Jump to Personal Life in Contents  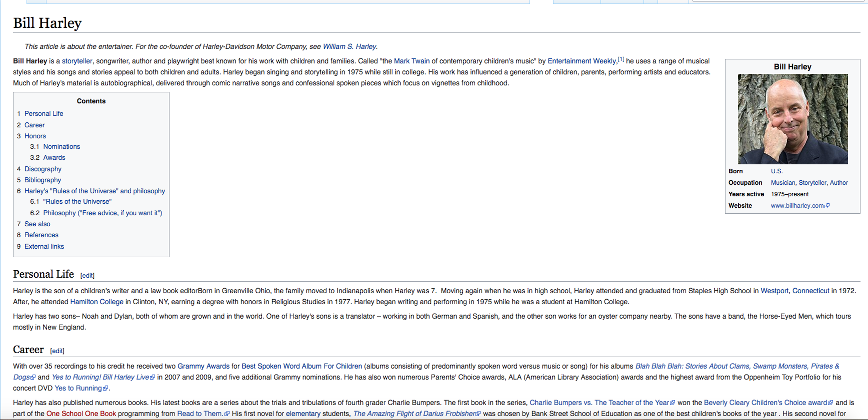pos(44,113)
